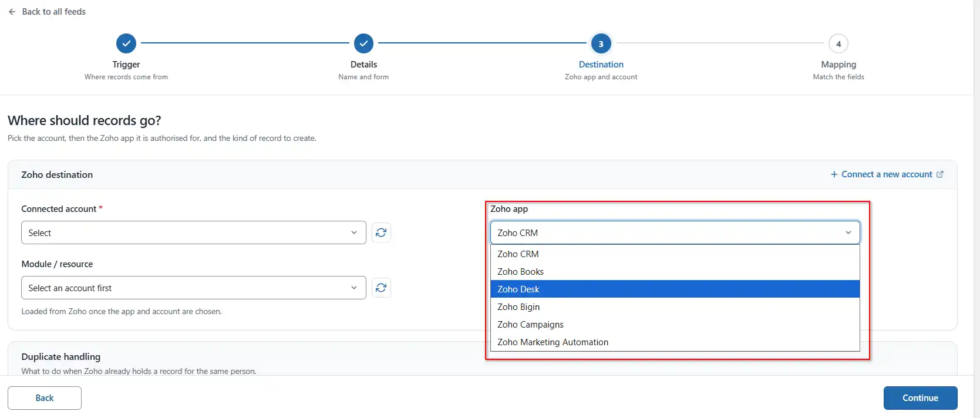The width and height of the screenshot is (980, 418).
Task: Click the step 4 Mapping circle
Action: (x=838, y=43)
